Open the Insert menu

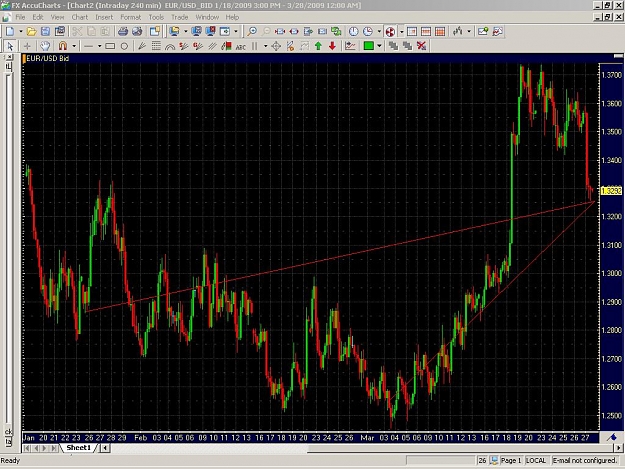pyautogui.click(x=104, y=17)
